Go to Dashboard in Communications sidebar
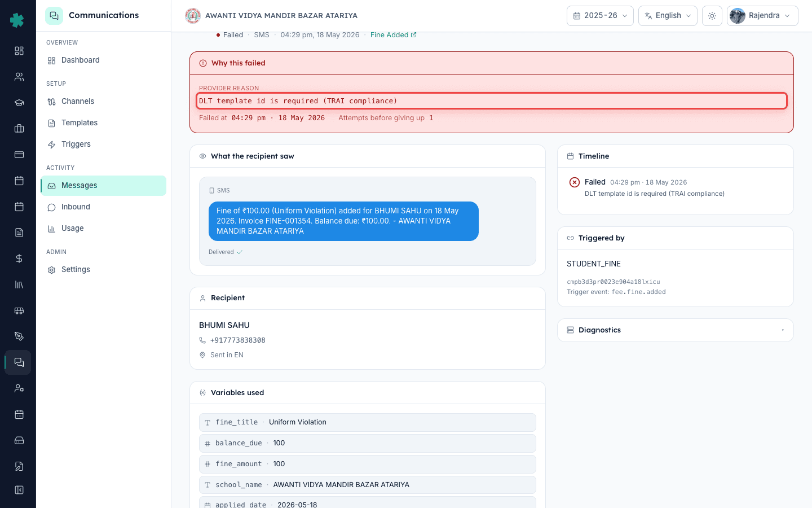Viewport: 812px width, 508px height. [103, 60]
